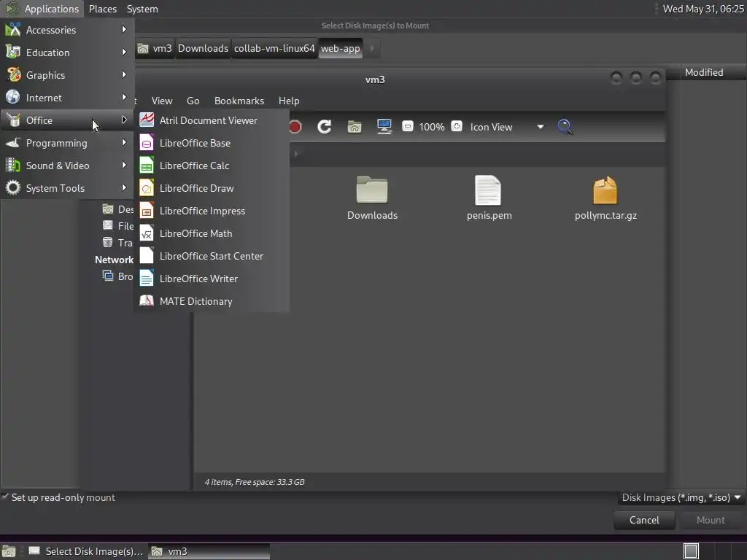Click the web-app breadcrumb button
Screen dimensions: 747x560
tap(340, 48)
